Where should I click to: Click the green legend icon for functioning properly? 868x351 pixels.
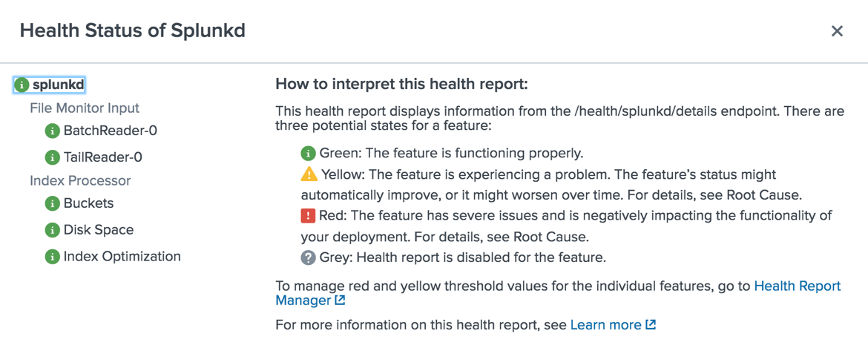(x=307, y=153)
